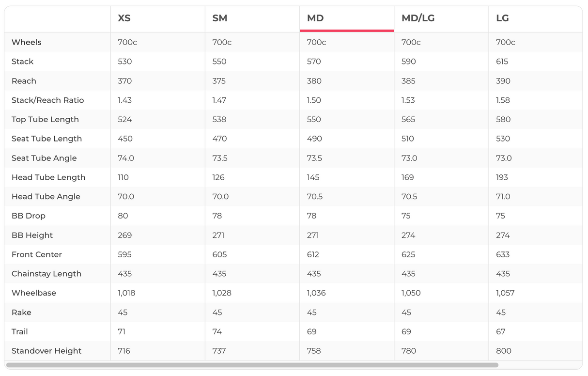Switch to the MD/LG size column
The height and width of the screenshot is (376, 588).
click(x=418, y=18)
